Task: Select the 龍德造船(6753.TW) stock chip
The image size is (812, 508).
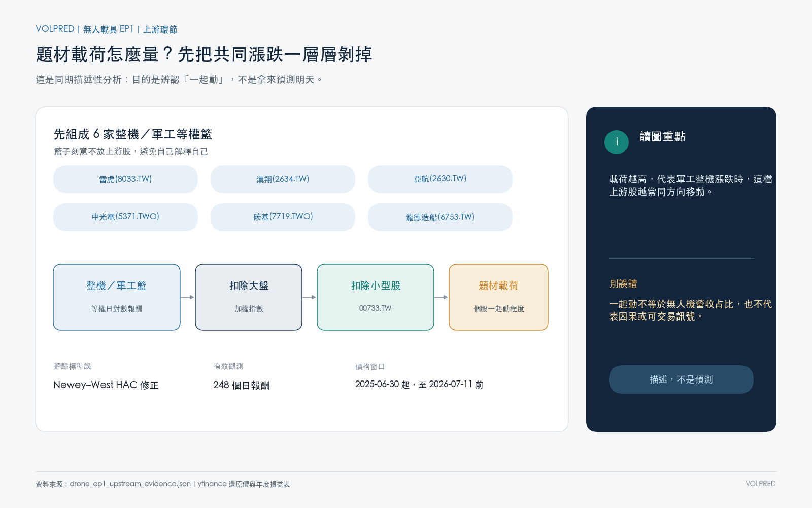Action: tap(440, 217)
